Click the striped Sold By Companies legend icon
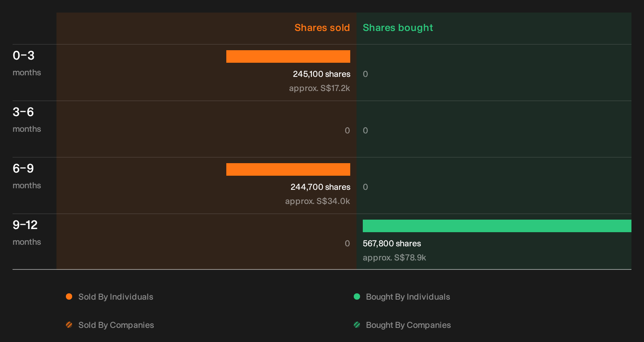 pos(69,325)
